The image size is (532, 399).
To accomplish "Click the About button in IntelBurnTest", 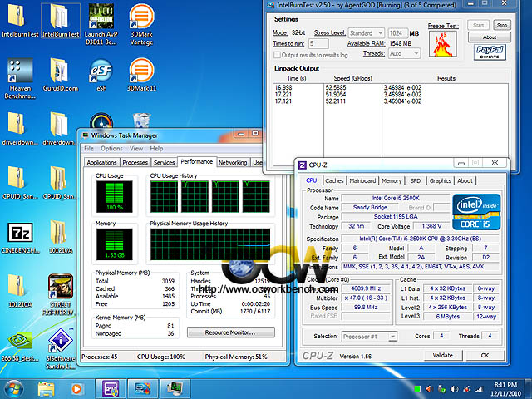I will pos(490,37).
